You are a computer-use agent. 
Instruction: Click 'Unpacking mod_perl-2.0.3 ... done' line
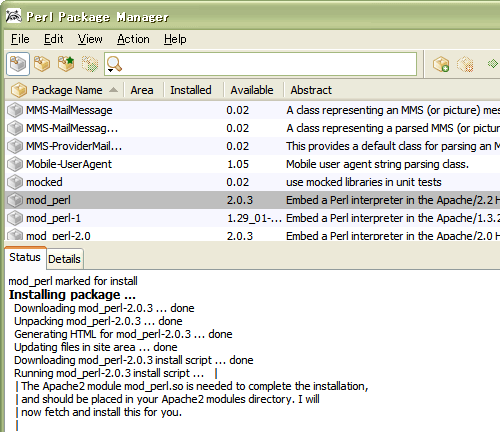(x=98, y=321)
